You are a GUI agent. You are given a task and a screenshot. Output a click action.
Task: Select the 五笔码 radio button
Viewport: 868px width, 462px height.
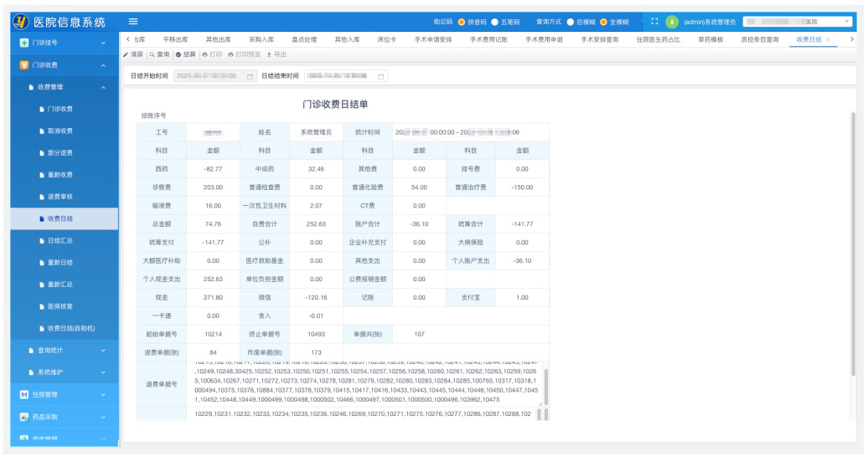coord(495,22)
